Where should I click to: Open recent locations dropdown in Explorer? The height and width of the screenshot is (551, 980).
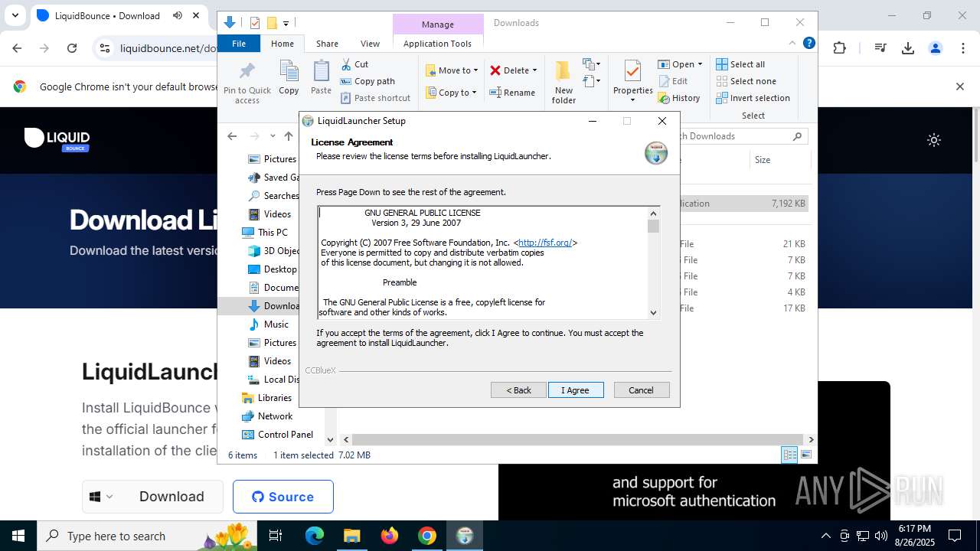[x=273, y=136]
